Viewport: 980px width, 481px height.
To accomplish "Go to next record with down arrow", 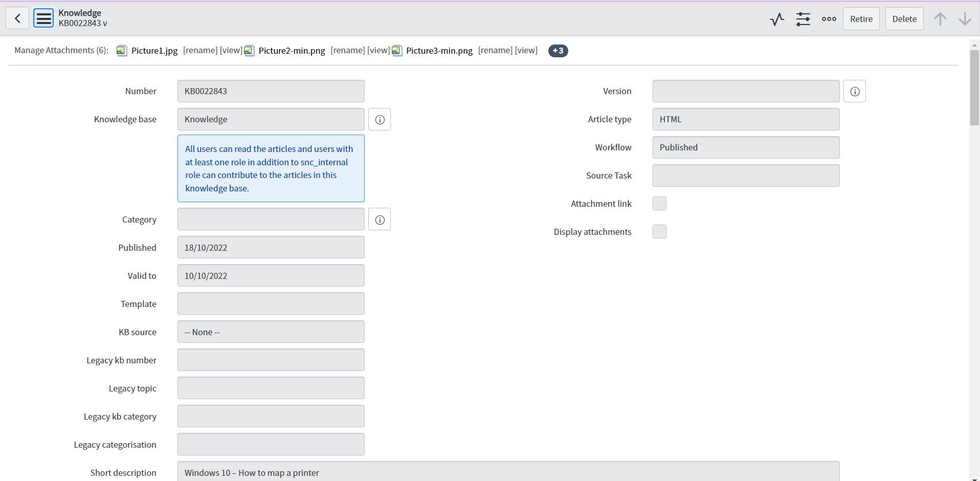I will (x=965, y=19).
